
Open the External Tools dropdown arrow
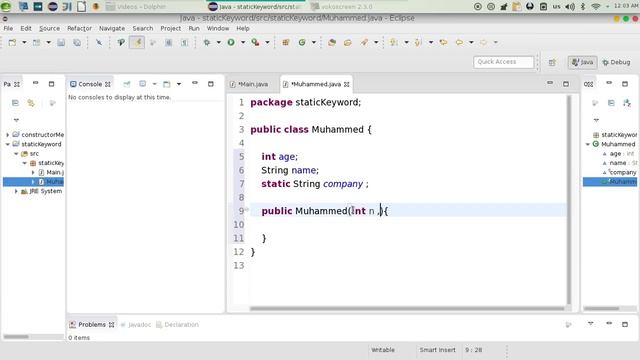267,42
